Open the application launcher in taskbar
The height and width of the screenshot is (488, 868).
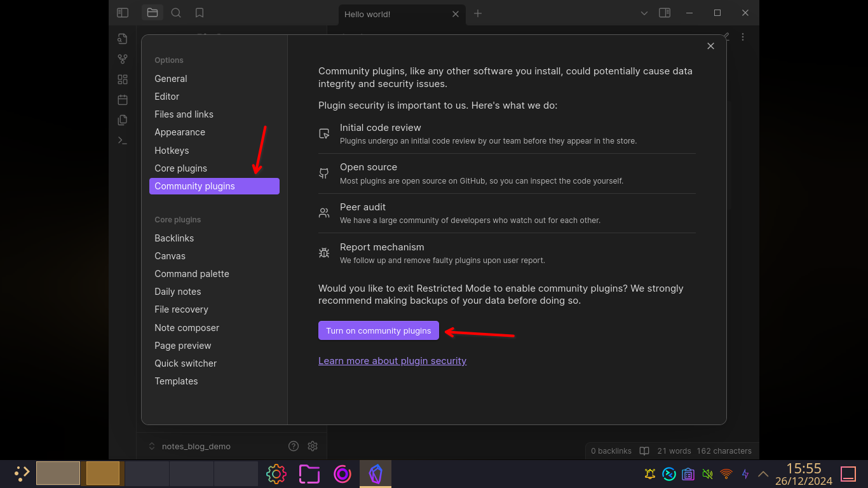click(22, 473)
